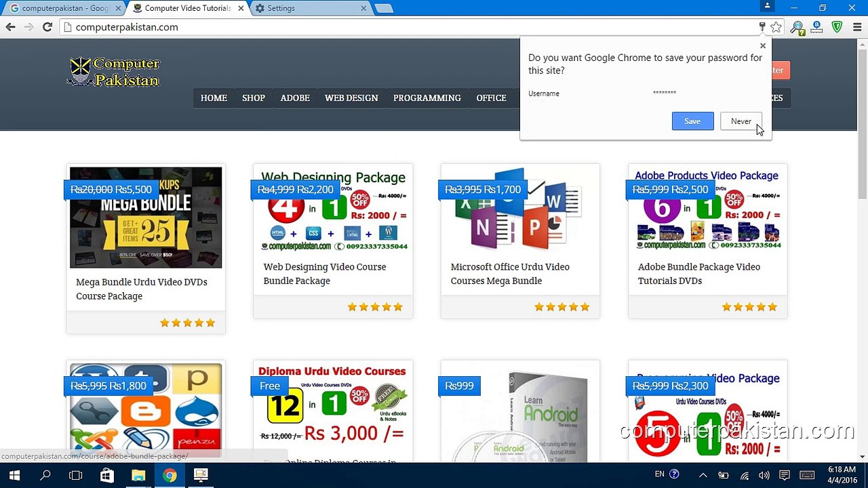Open WEB DESIGN in the site menu
868x488 pixels.
tap(351, 98)
